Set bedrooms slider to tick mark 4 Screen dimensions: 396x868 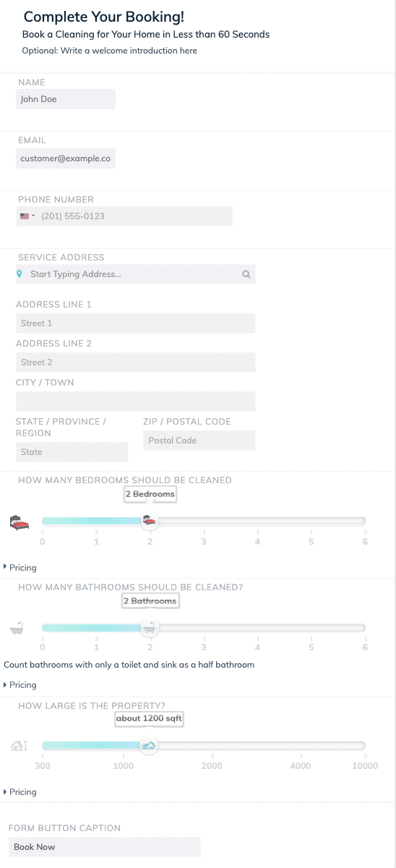pyautogui.click(x=257, y=522)
